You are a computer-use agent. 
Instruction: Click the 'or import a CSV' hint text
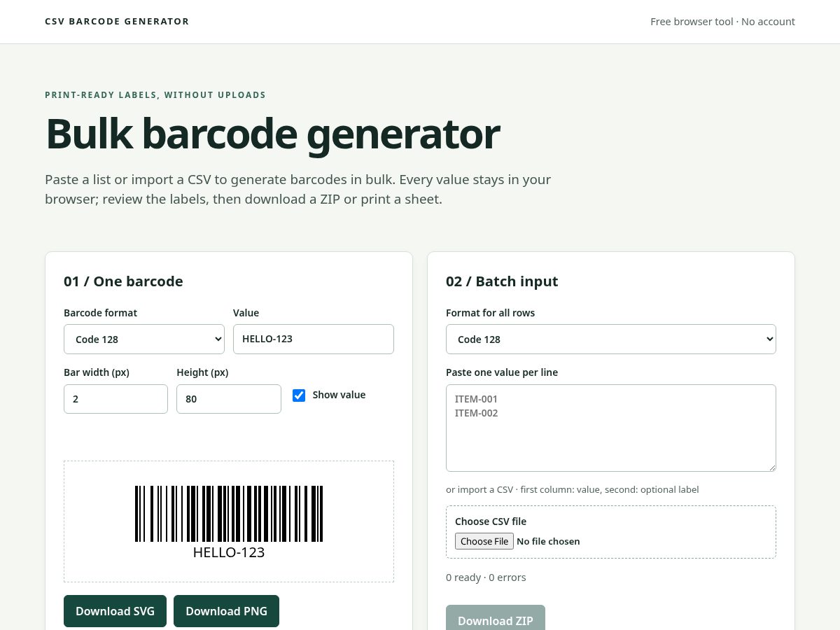(572, 489)
